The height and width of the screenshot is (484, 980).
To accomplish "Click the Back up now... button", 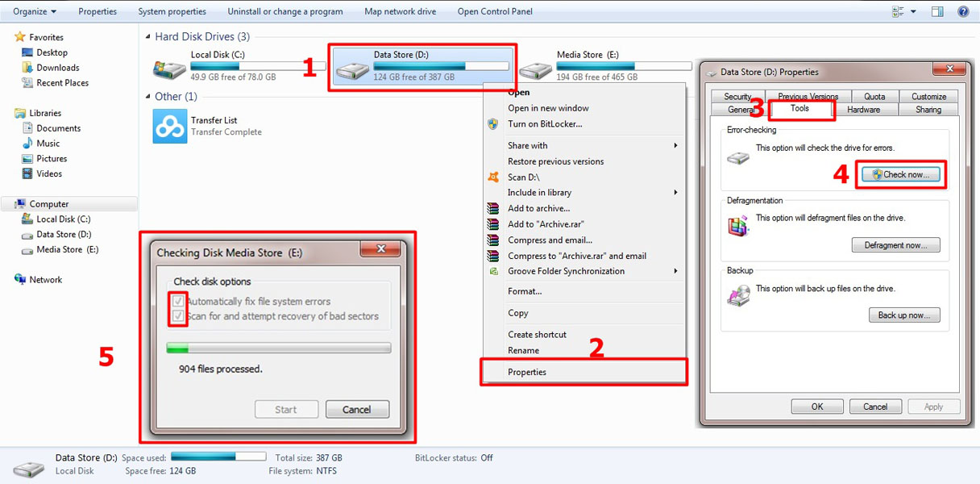I will coord(904,315).
